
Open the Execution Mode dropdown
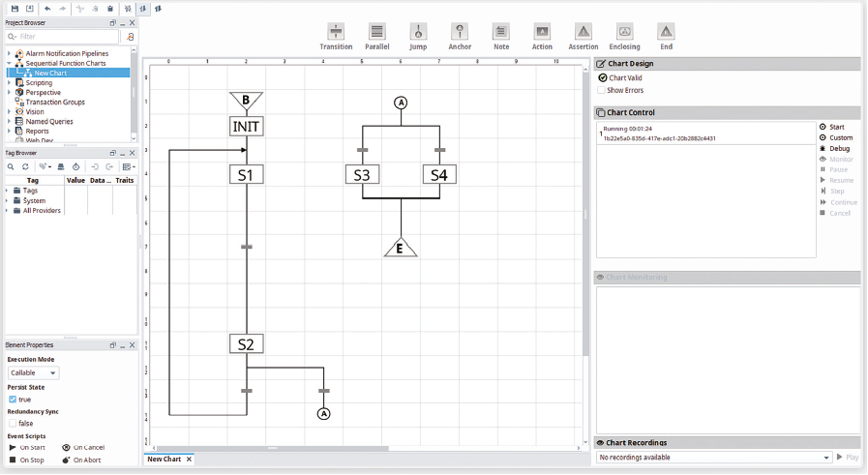coord(34,372)
